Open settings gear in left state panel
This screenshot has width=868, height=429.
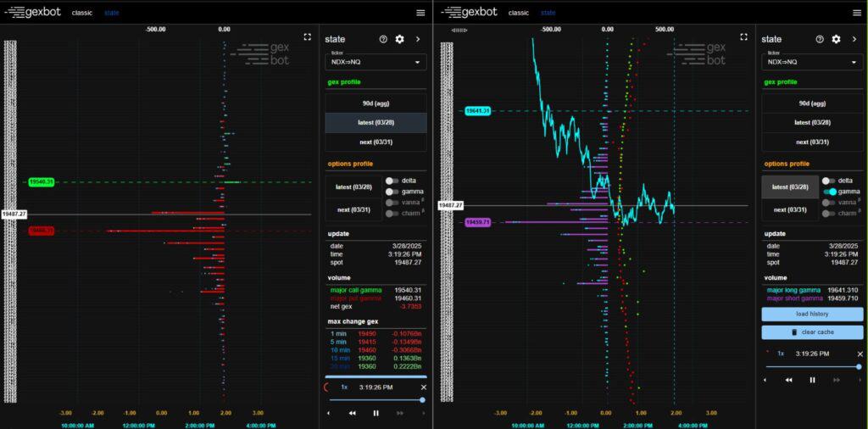point(400,39)
